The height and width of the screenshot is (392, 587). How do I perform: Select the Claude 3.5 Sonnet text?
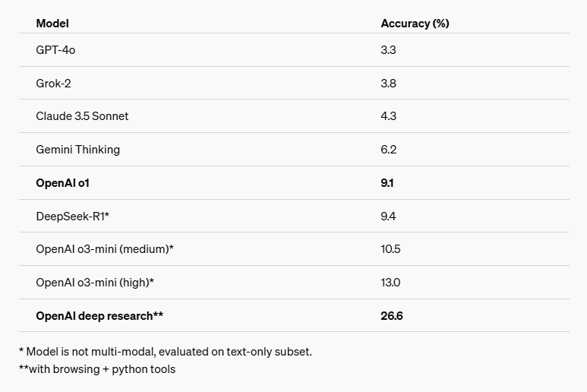tap(82, 116)
